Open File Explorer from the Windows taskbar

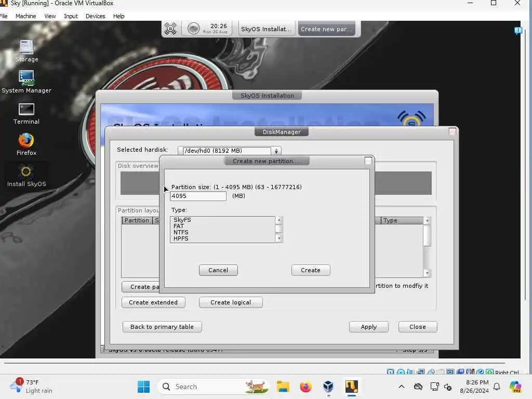pos(283,387)
